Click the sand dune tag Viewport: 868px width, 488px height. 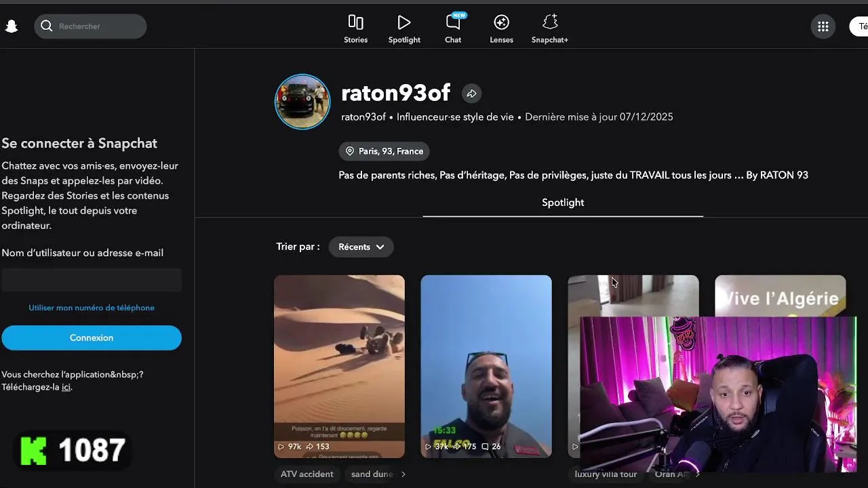[372, 474]
